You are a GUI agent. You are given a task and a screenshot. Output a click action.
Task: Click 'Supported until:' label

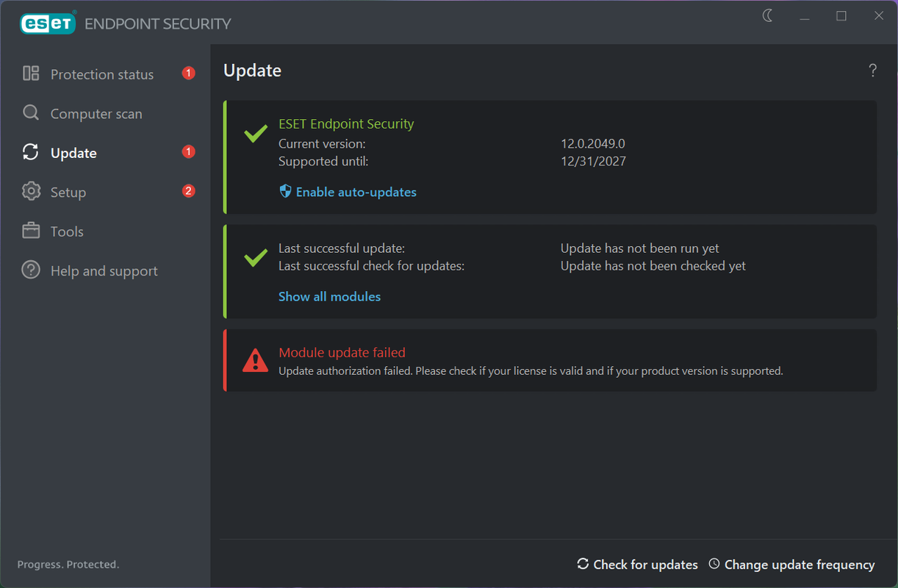coord(323,161)
